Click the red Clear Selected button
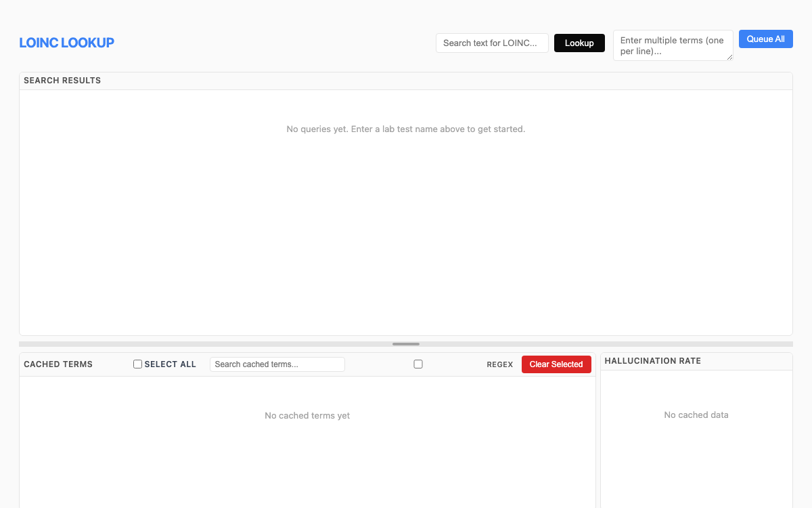Viewport: 812px width, 508px height. (x=556, y=364)
